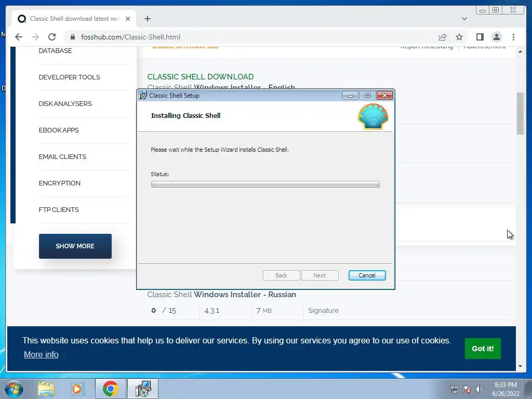The height and width of the screenshot is (399, 532).
Task: Bookmark this page with the star icon
Action: [459, 37]
